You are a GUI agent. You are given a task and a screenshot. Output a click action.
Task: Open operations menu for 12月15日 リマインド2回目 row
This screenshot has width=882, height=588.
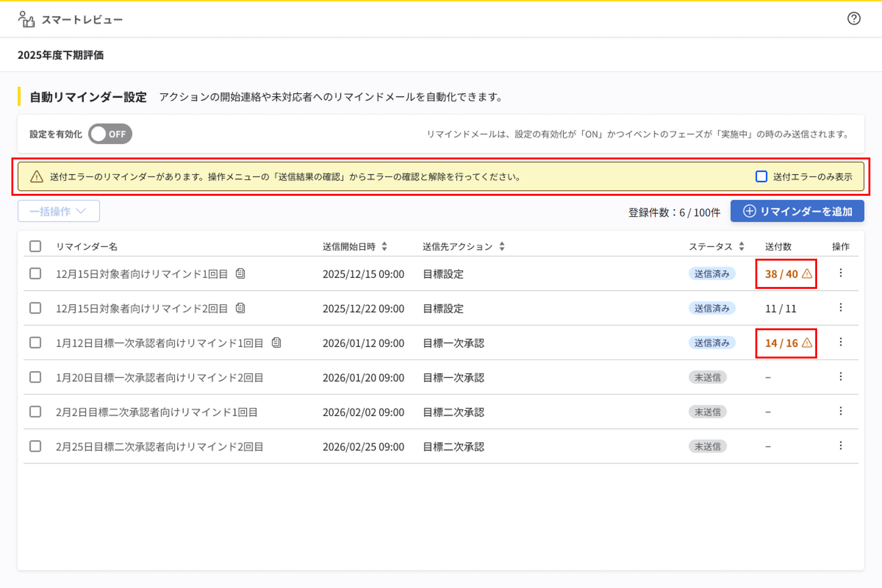point(840,307)
